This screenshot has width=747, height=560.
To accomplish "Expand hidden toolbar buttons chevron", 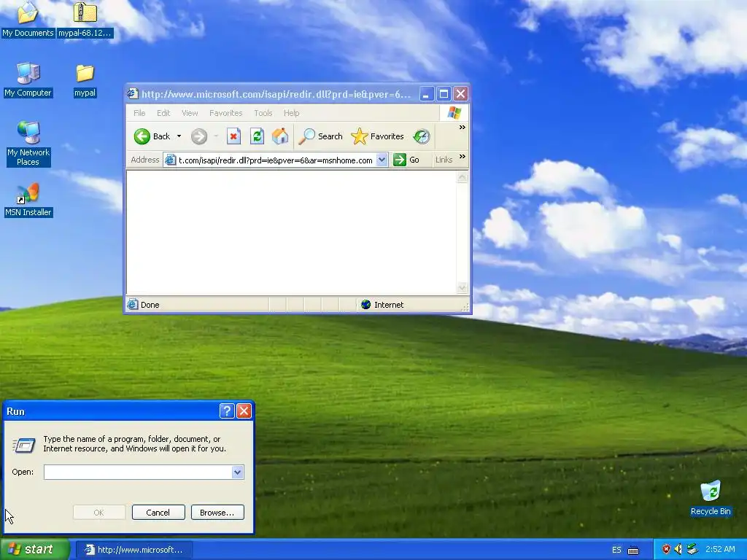I will [462, 128].
